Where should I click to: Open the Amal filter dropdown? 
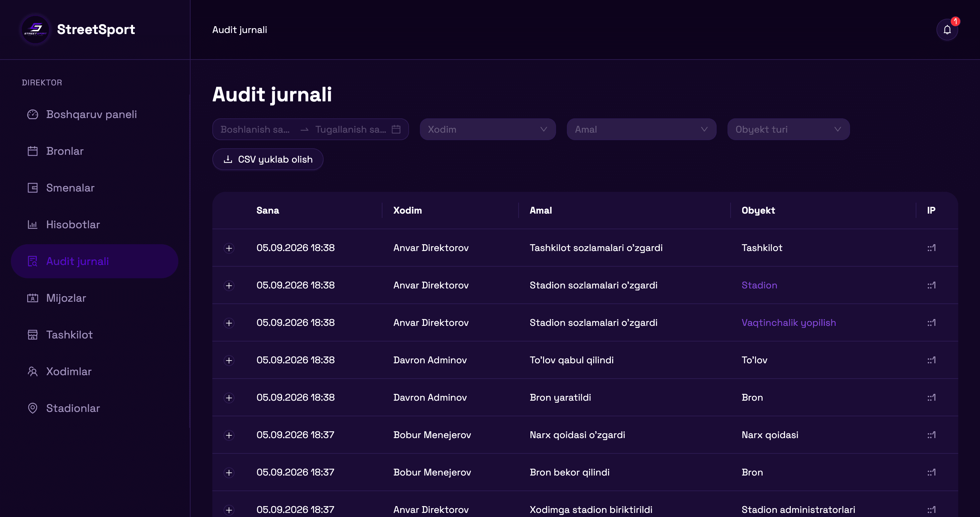click(641, 129)
